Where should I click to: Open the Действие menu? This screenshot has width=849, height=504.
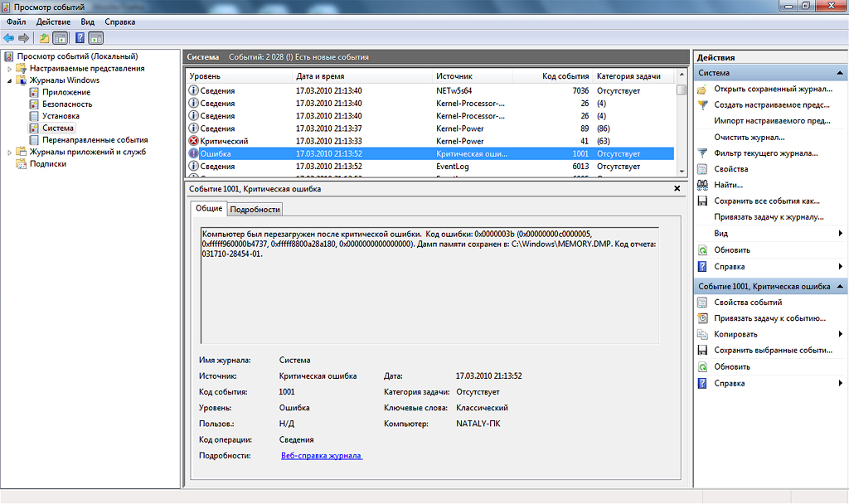pos(54,22)
